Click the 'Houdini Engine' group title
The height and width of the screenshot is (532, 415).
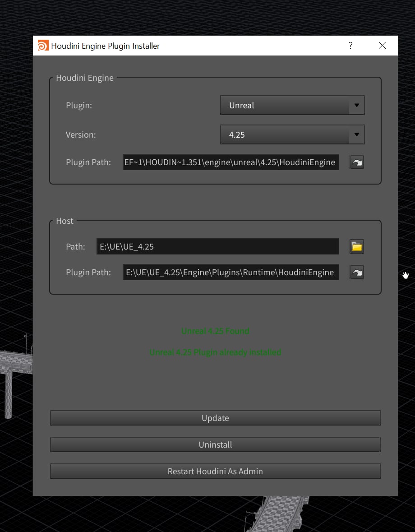85,78
